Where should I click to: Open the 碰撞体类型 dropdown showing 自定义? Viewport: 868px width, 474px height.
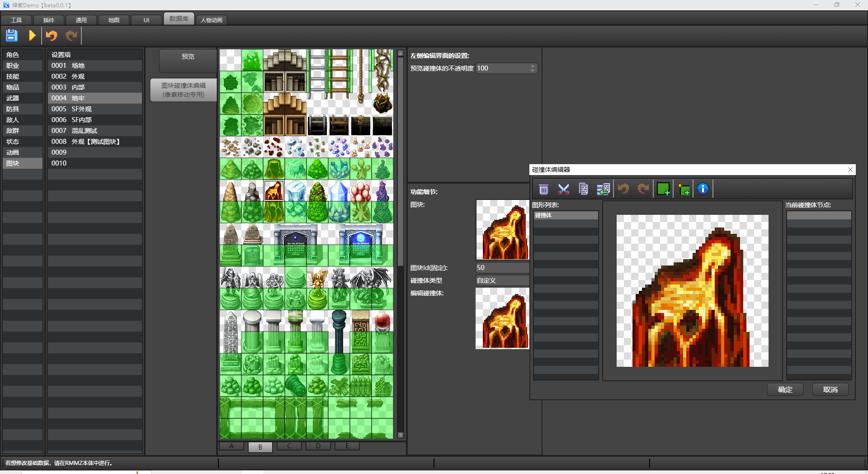click(x=502, y=280)
